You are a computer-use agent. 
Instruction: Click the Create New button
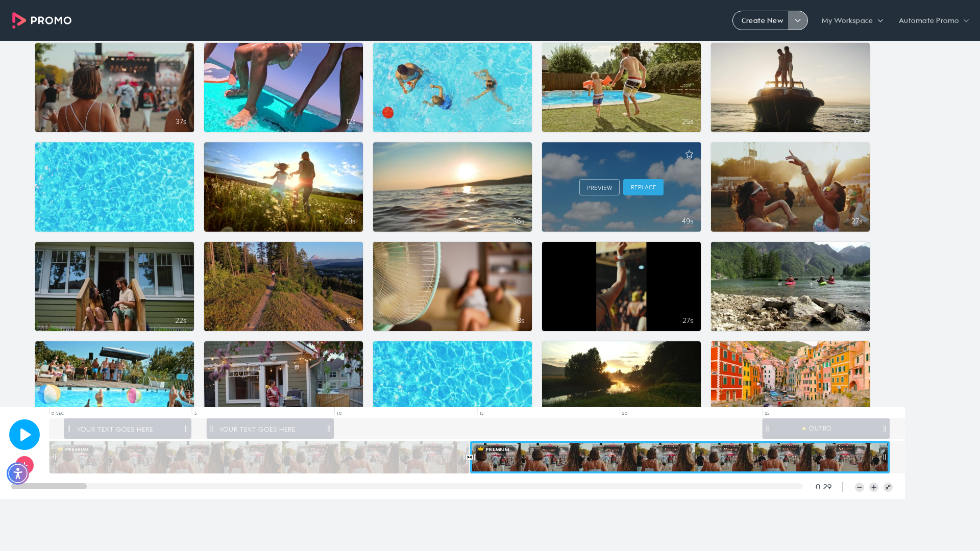coord(762,20)
